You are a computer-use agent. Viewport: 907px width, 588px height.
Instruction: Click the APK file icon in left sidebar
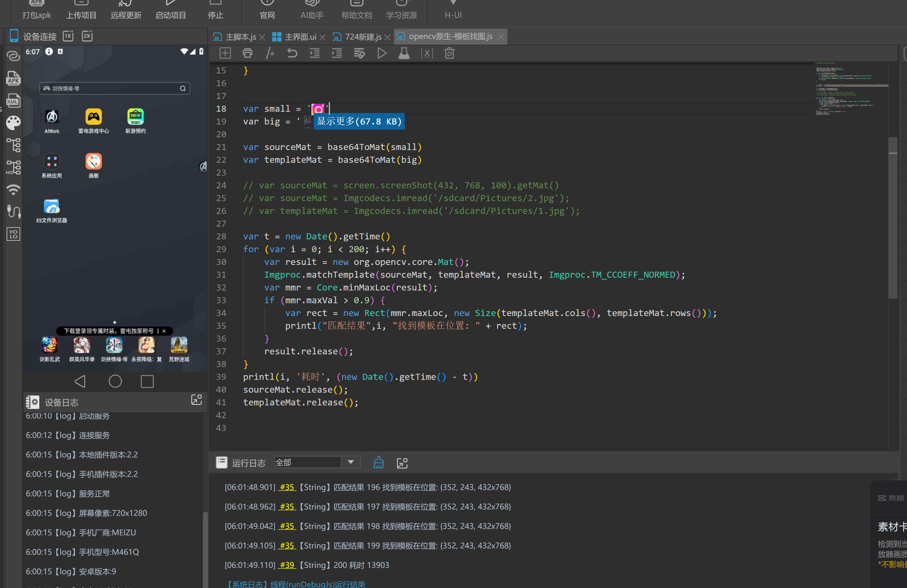(13, 78)
